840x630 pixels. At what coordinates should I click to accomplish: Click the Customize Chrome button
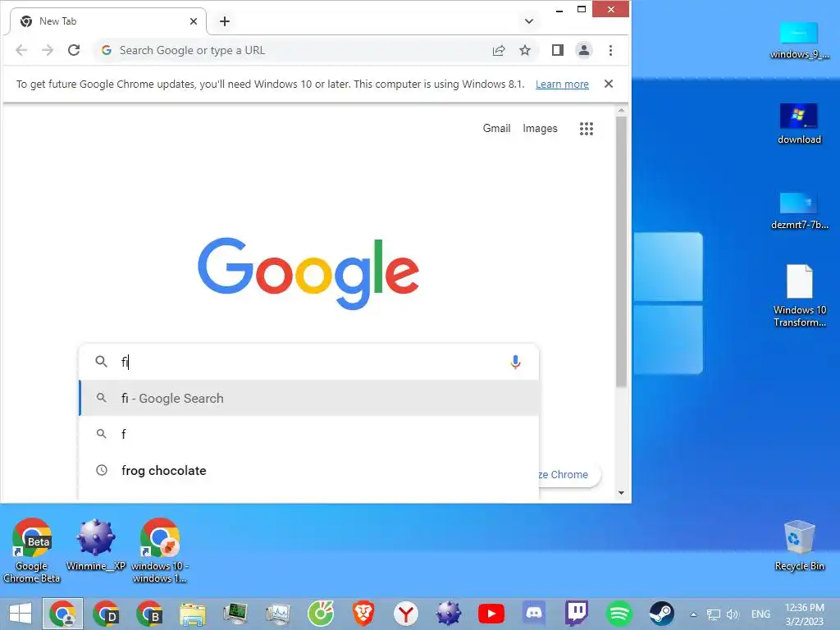[569, 475]
